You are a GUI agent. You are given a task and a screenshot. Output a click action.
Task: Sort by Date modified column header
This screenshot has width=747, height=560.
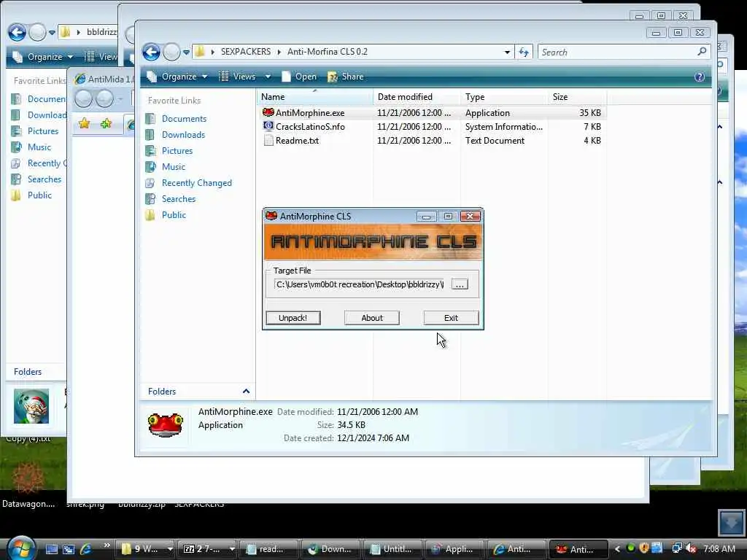[x=417, y=97]
